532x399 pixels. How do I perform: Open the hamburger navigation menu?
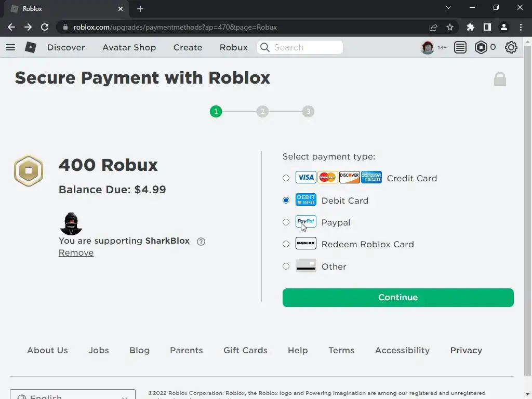coord(10,47)
